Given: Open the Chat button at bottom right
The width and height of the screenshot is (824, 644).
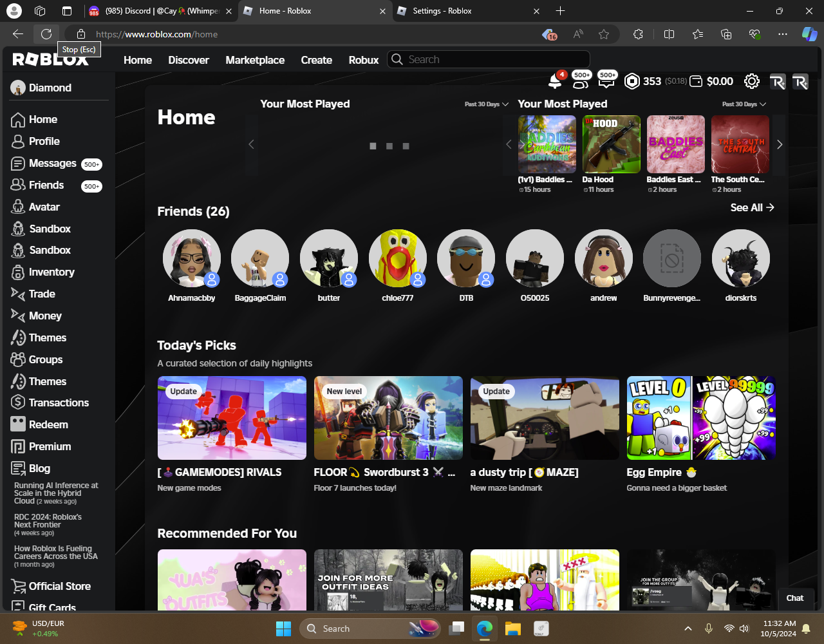Looking at the screenshot, I should click(x=795, y=598).
